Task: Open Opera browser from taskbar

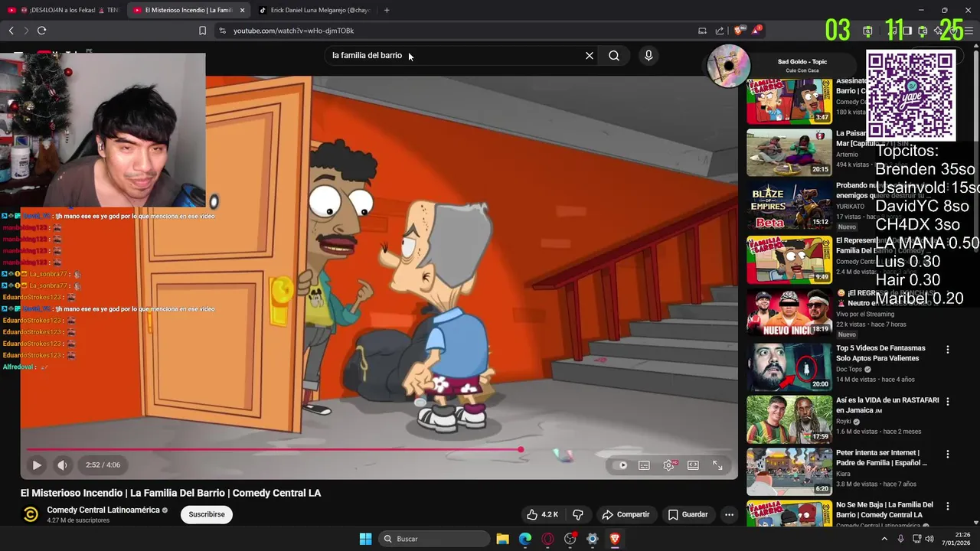Action: coord(547,539)
